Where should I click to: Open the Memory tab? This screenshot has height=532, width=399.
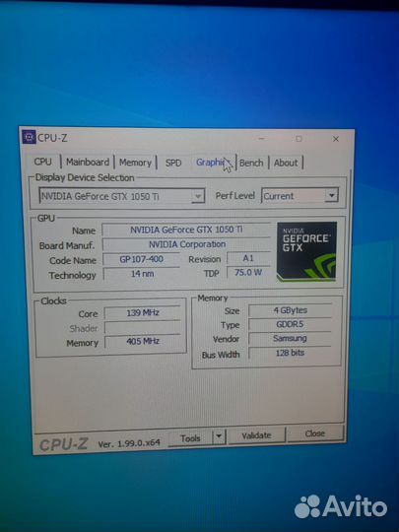pos(135,163)
